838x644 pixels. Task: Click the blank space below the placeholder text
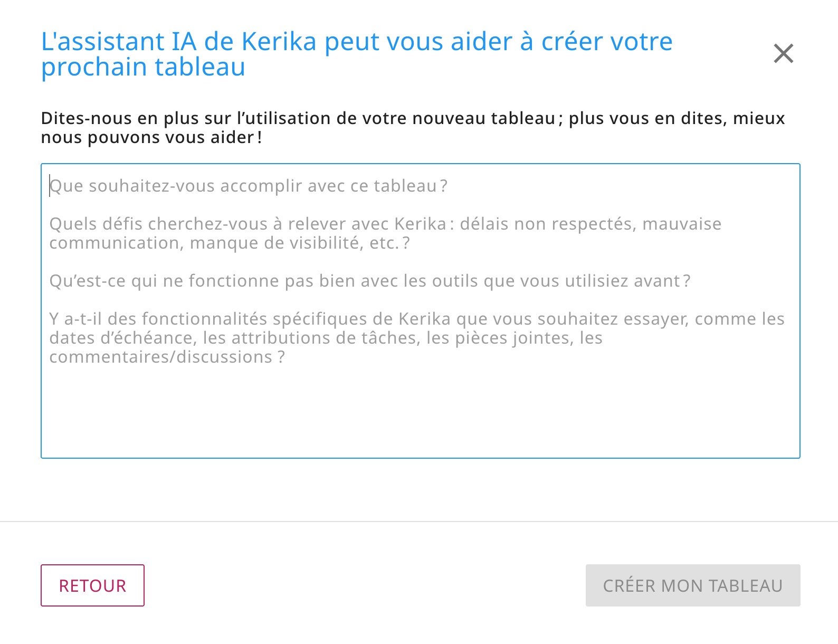point(420,412)
